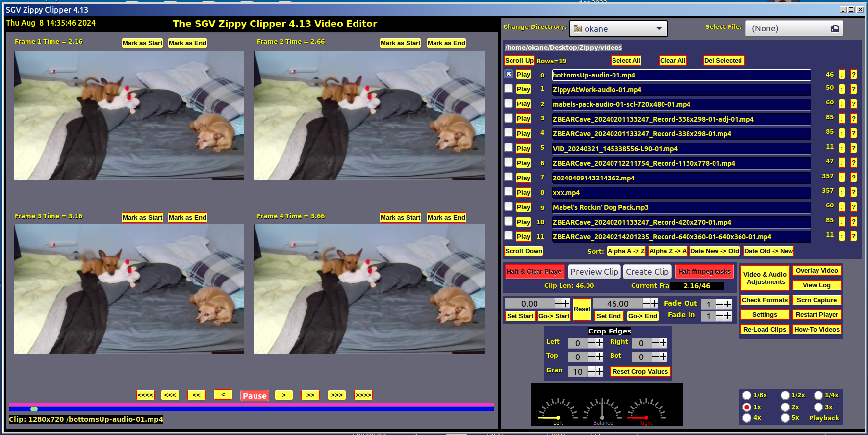Click the mabels-pack-audio-01-scl-720x480-01.mp4 filename field
Viewport: 868px width, 435px height.
pyautogui.click(x=681, y=104)
